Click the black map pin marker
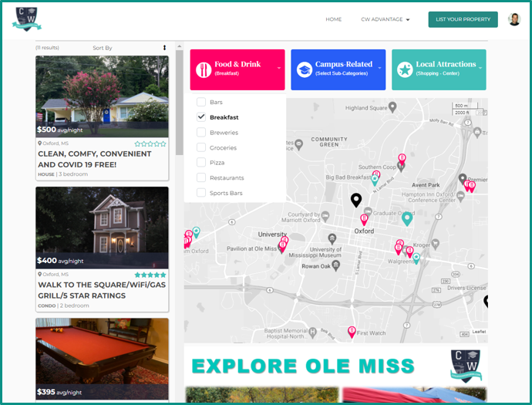This screenshot has height=405, width=532. (x=355, y=200)
